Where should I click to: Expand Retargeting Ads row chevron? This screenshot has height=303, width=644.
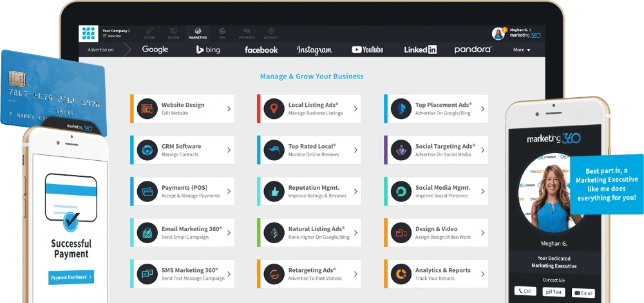pos(355,274)
